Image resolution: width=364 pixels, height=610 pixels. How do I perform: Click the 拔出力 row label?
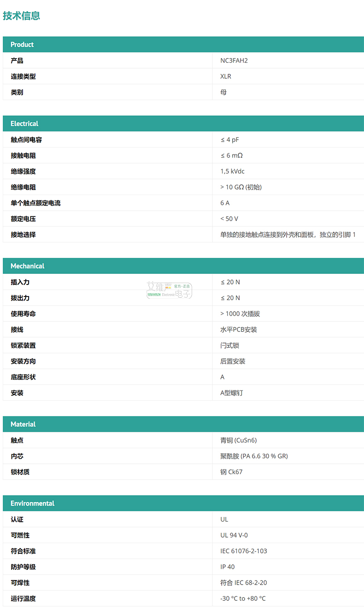(20, 298)
